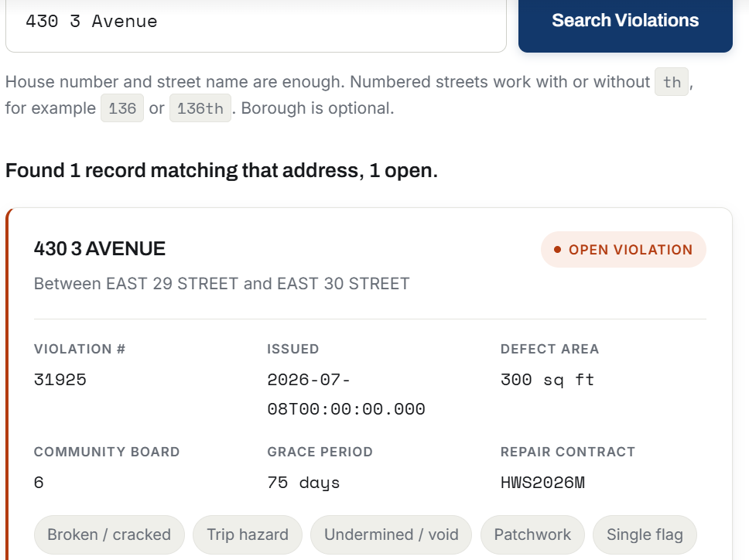Select the Trip hazard defect tag

pyautogui.click(x=248, y=534)
